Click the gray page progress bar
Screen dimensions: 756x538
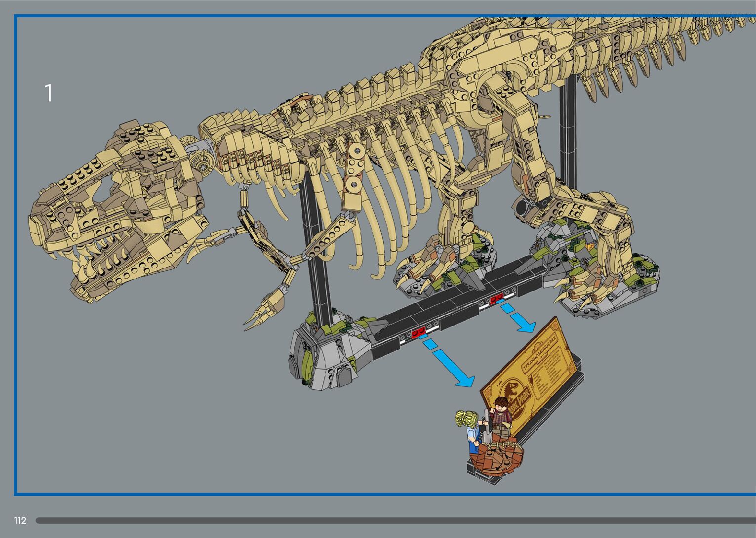395,520
